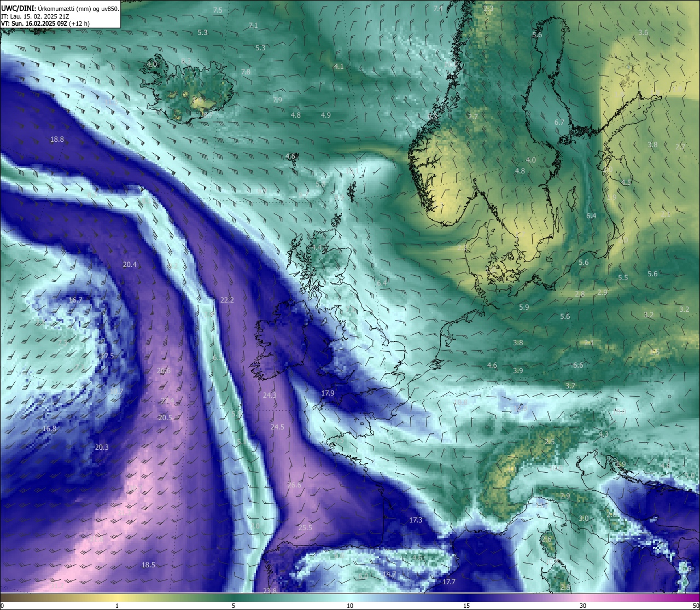The image size is (700, 610).
Task: Click the 7.8 value label
Action: (x=246, y=72)
